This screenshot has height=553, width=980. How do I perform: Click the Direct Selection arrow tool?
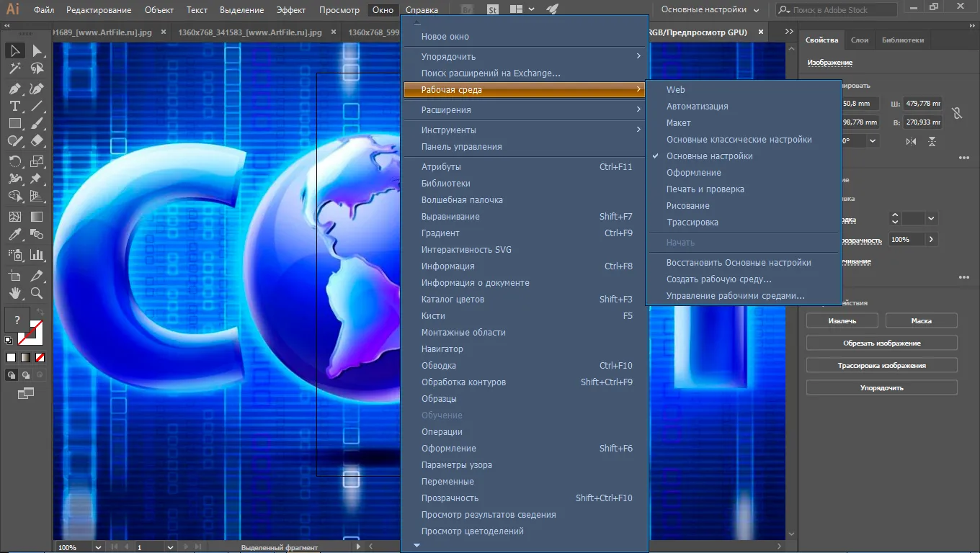coord(37,50)
